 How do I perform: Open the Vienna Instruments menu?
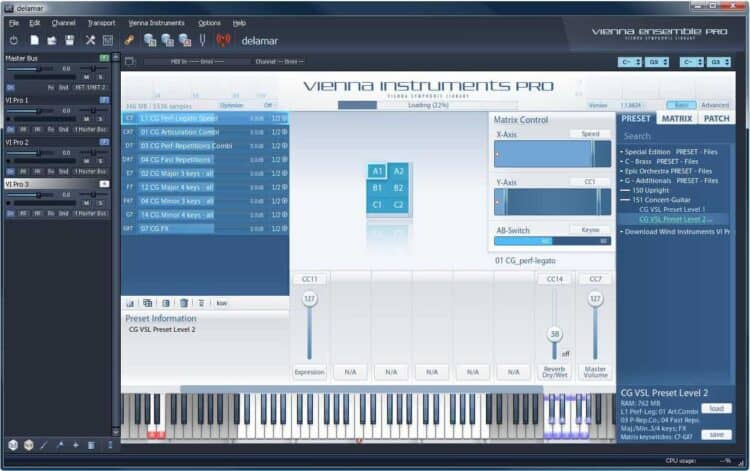[x=156, y=22]
